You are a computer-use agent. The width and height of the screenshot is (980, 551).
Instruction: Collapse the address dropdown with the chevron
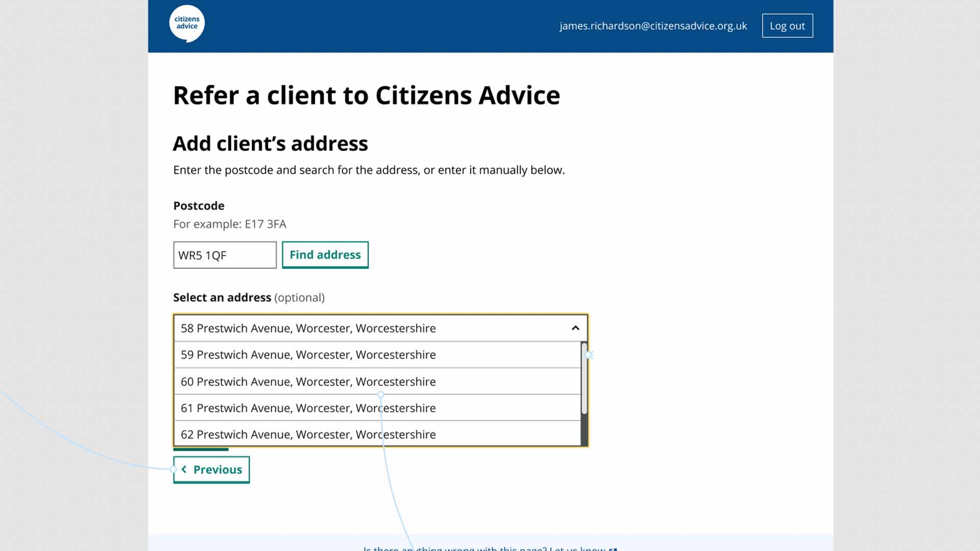pyautogui.click(x=575, y=328)
